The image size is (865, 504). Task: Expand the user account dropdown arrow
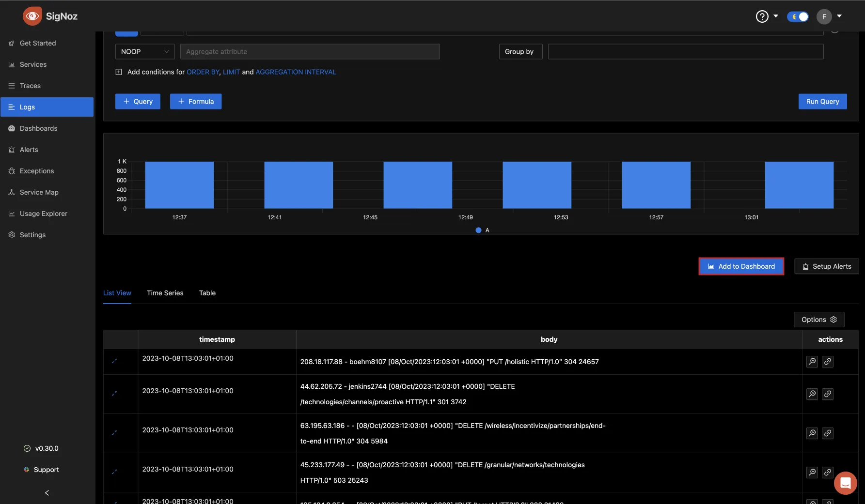click(839, 16)
